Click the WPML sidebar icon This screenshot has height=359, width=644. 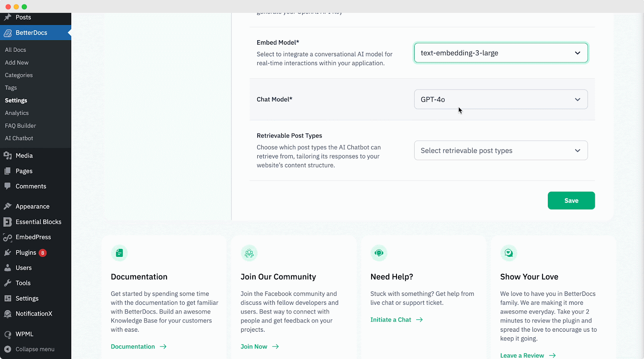pyautogui.click(x=8, y=334)
